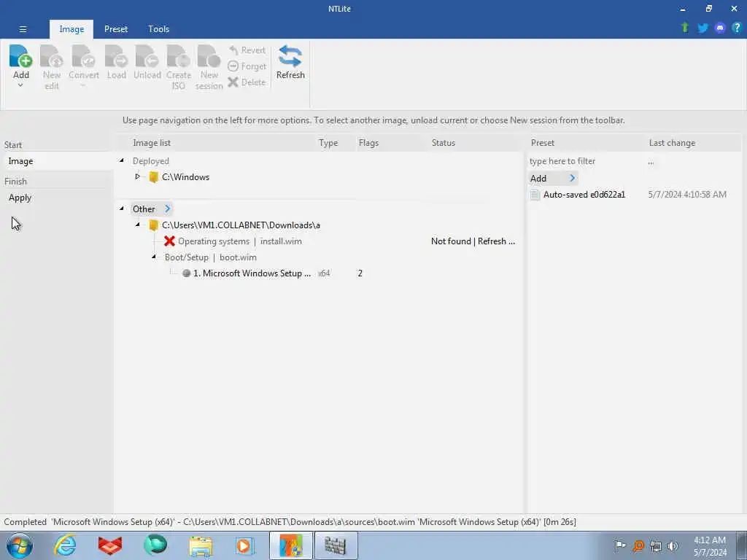
Task: Click the Boot/Setup boot.wim label
Action: (x=211, y=257)
